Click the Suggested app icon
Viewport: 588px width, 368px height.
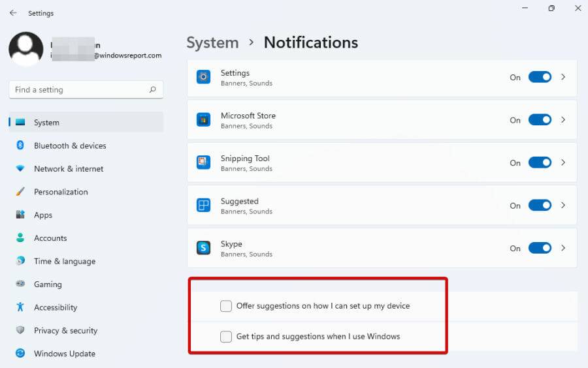pyautogui.click(x=203, y=205)
